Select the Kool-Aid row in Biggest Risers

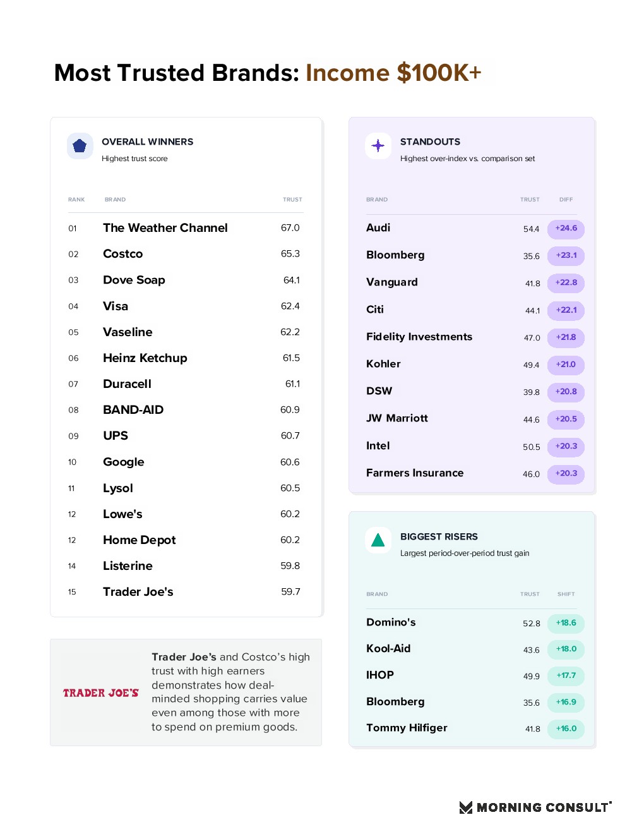click(x=475, y=649)
